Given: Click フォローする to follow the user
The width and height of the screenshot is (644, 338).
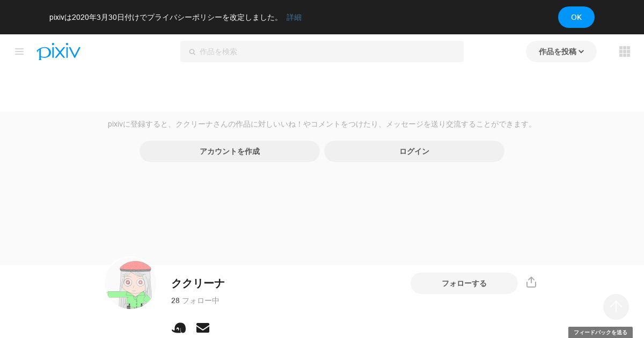Looking at the screenshot, I should 464,283.
